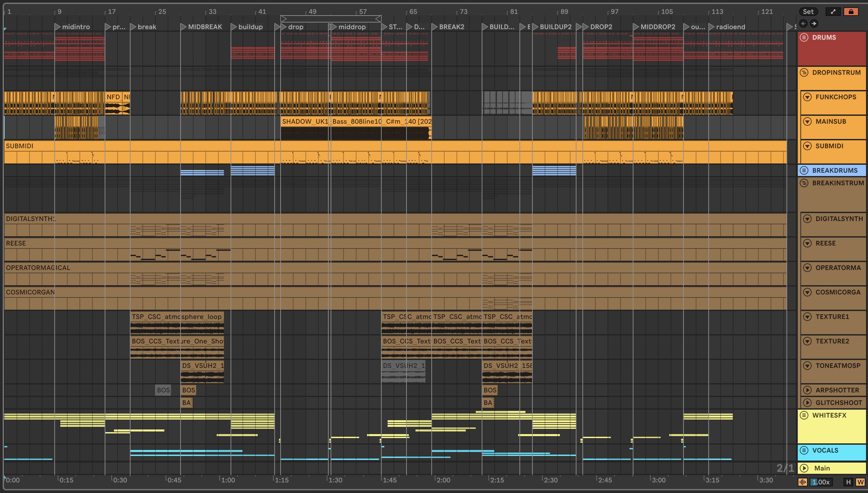Click the Main track play button

[x=804, y=468]
